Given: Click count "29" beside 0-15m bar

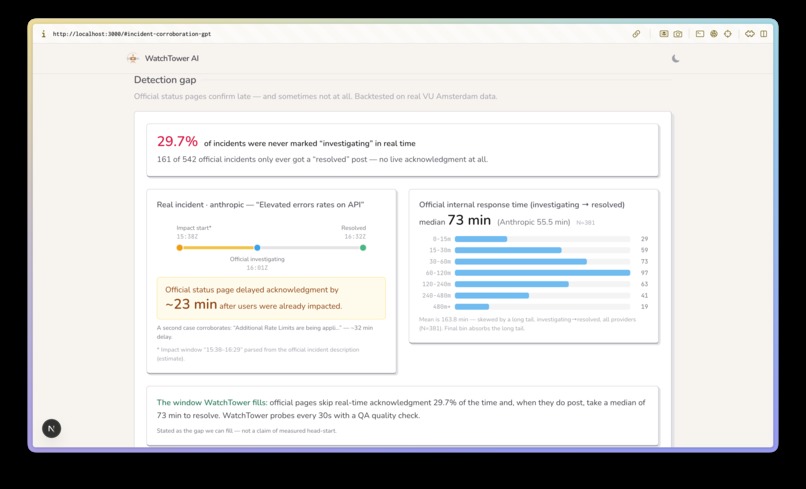Looking at the screenshot, I should [645, 239].
